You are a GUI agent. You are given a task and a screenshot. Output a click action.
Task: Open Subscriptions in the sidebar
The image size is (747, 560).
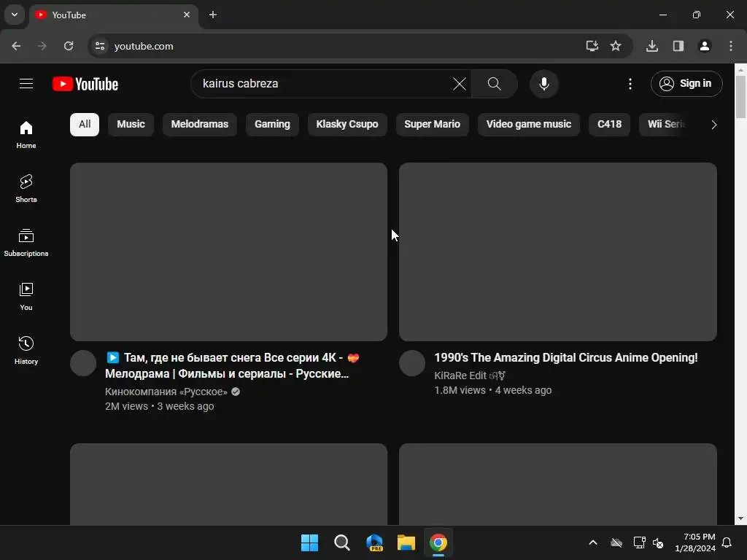(x=26, y=242)
